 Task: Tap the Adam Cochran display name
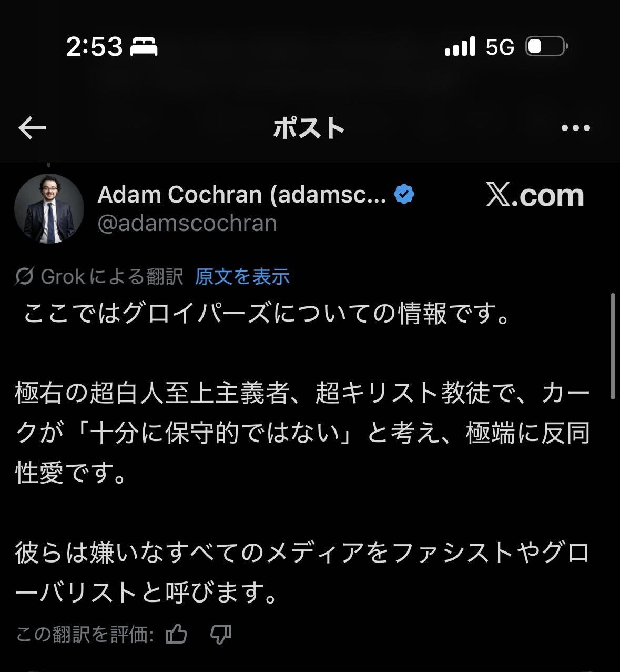point(242,195)
